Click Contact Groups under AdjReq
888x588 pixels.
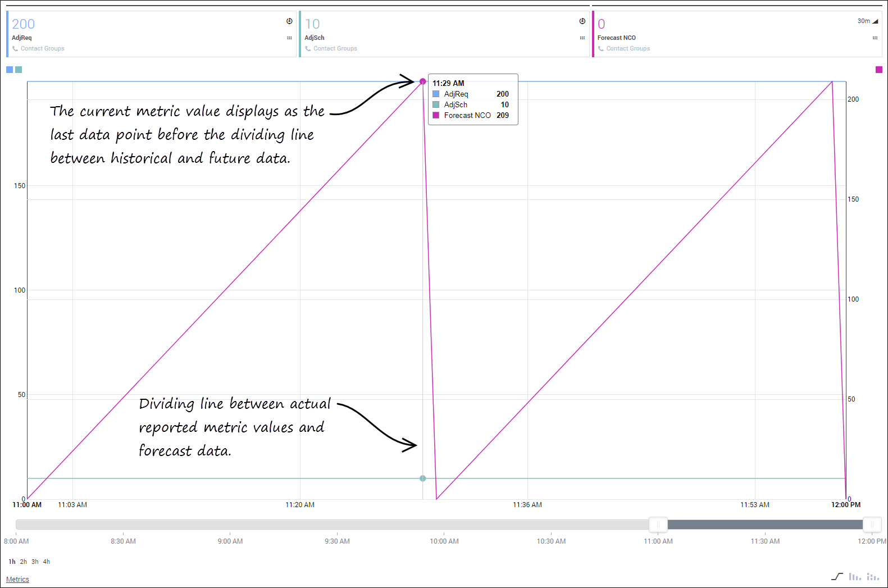pyautogui.click(x=43, y=49)
